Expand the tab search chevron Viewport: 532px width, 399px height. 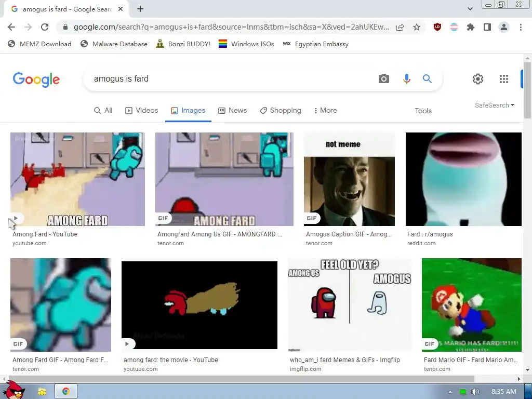[470, 9]
